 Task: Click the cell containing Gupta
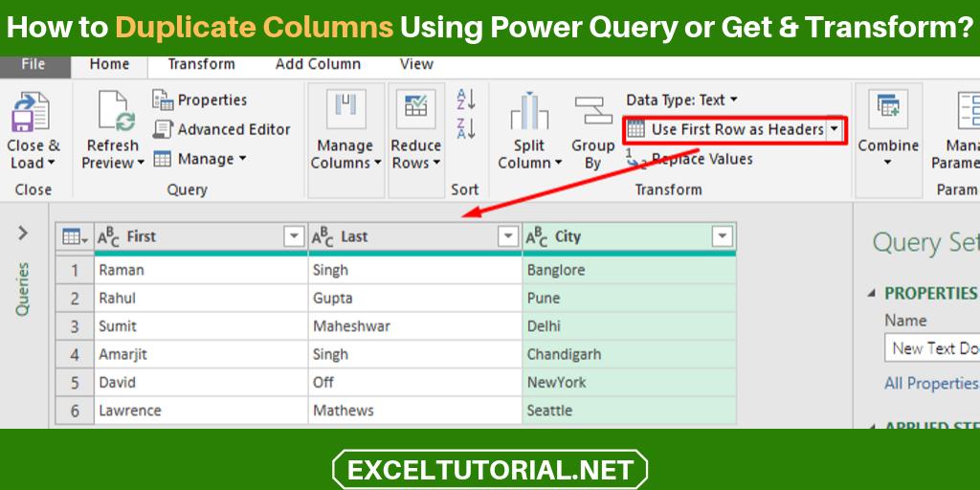click(x=415, y=299)
